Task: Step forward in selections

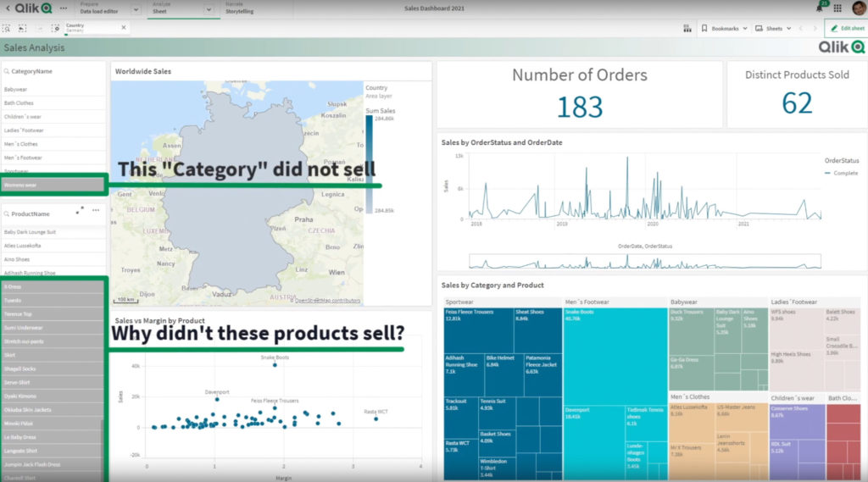Action: tap(39, 28)
